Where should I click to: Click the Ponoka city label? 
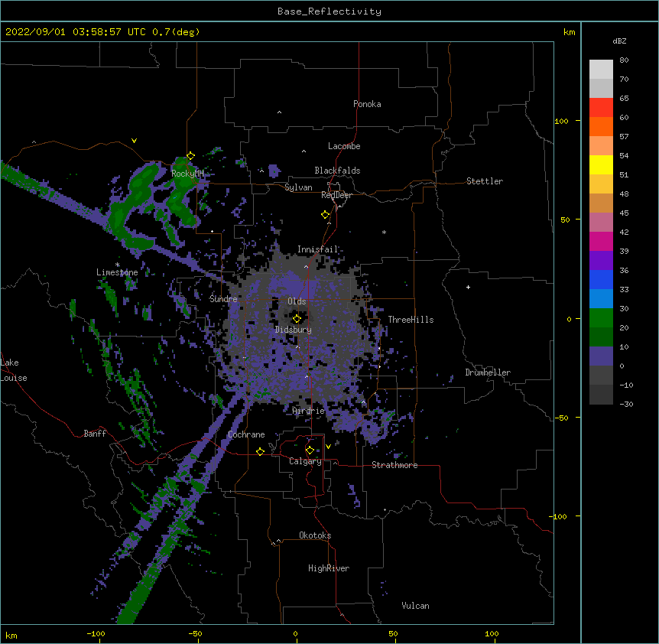tap(367, 104)
